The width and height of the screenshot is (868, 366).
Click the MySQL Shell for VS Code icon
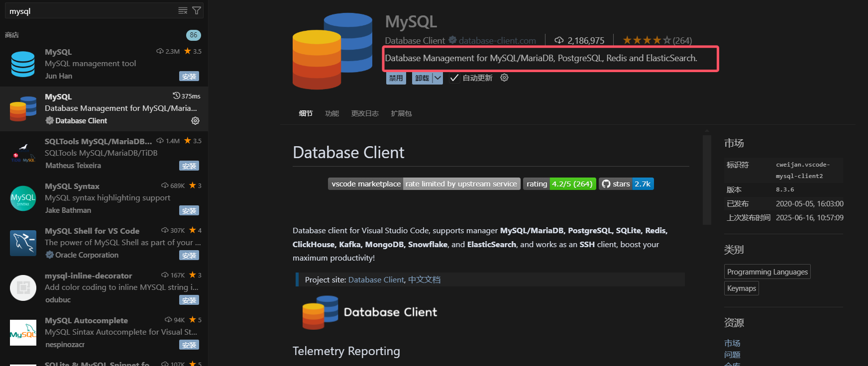(23, 243)
